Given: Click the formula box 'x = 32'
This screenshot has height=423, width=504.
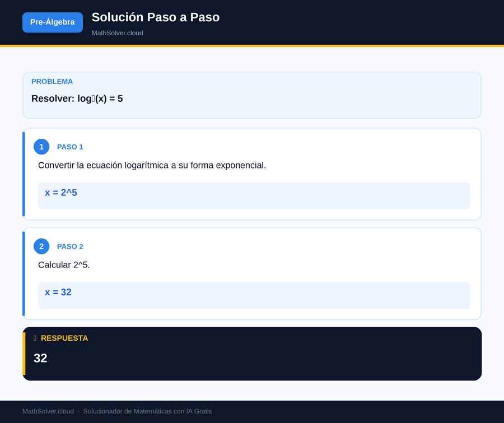Looking at the screenshot, I should pyautogui.click(x=254, y=295).
